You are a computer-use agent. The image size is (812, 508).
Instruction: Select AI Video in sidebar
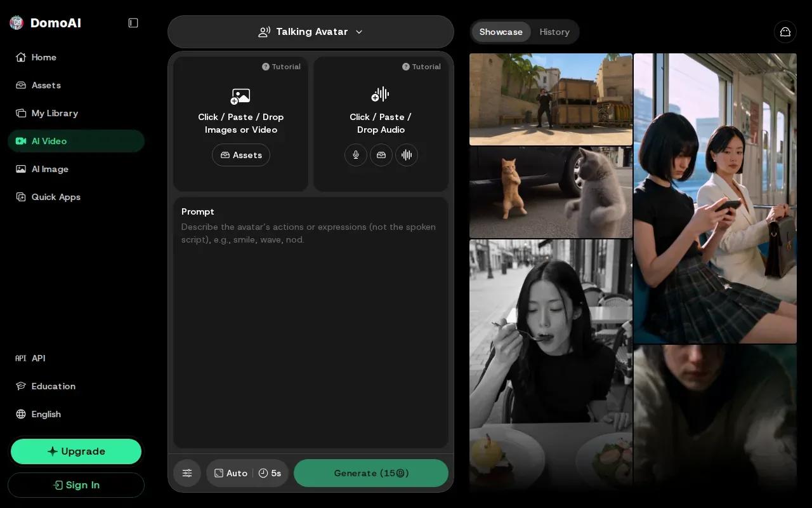pyautogui.click(x=76, y=141)
